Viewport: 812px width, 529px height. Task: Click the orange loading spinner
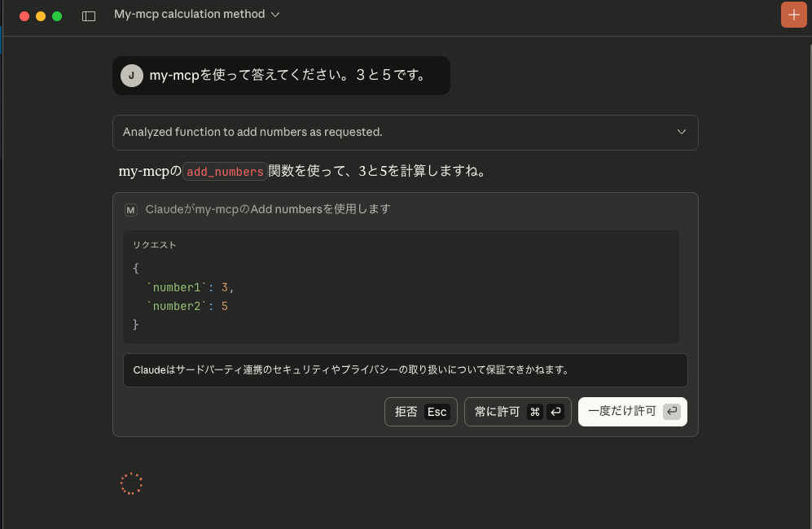[131, 483]
